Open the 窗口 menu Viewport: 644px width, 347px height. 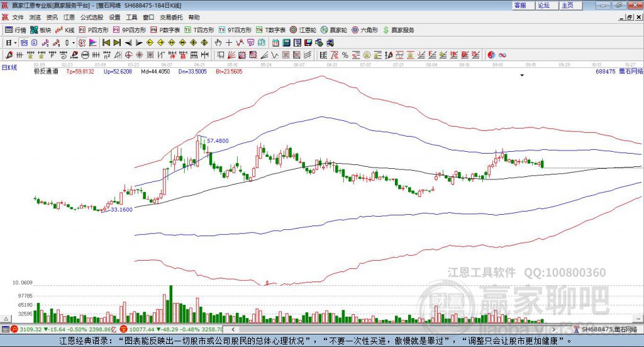click(148, 17)
